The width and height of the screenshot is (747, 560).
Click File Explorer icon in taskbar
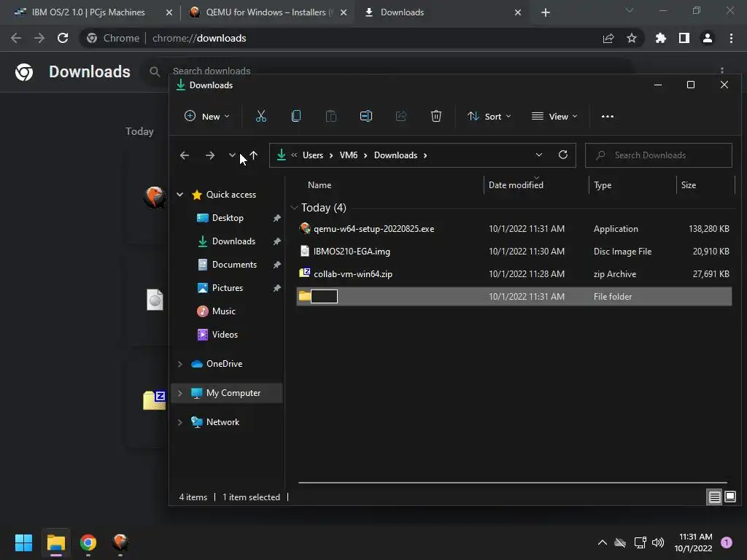click(x=55, y=542)
